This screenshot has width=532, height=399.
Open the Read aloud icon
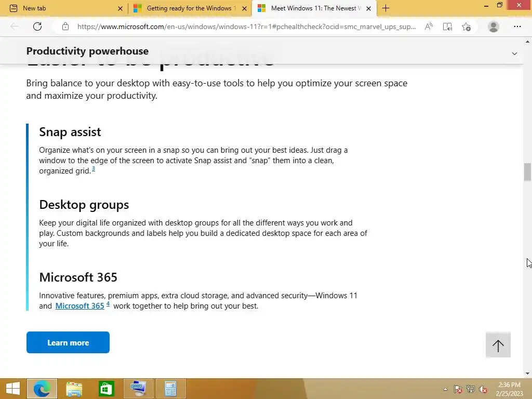coord(429,26)
